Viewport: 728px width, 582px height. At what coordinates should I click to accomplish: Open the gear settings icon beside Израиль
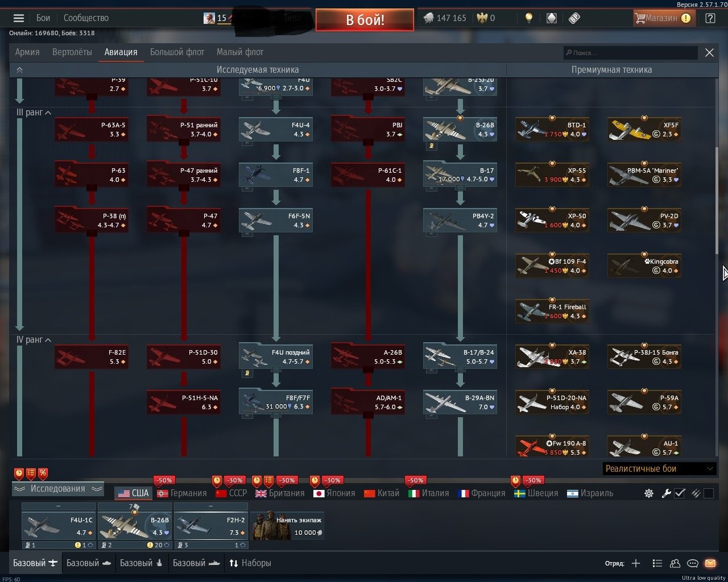[x=649, y=493]
